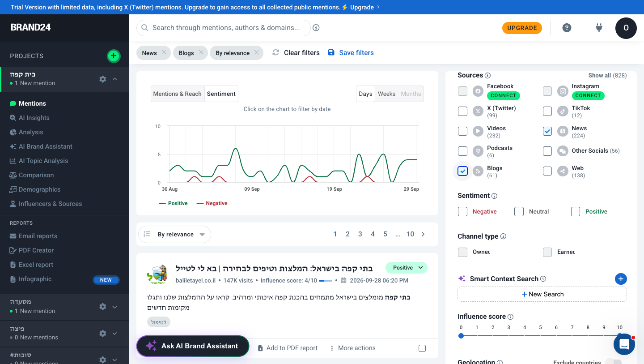Toggle the Exclude countries switch

point(613,362)
